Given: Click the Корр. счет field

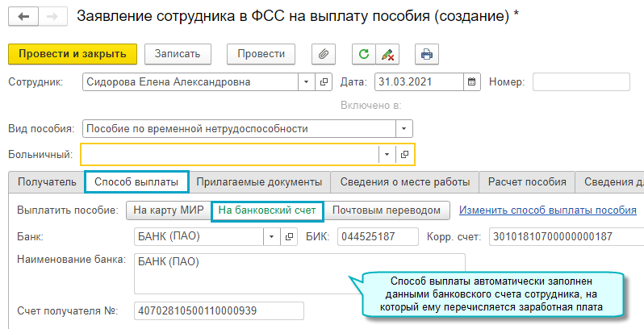Looking at the screenshot, I should click(567, 237).
